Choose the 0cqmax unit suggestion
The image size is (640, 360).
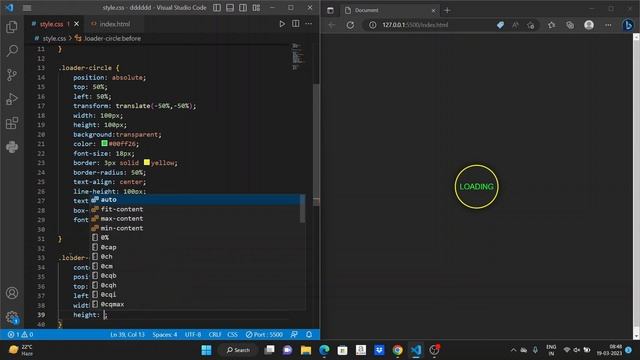click(195, 304)
